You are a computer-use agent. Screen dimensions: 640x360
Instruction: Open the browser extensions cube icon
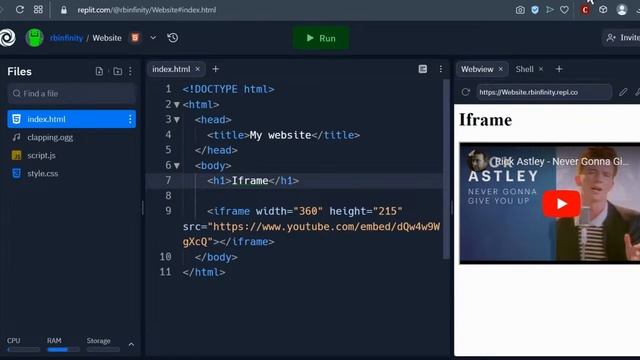[x=603, y=10]
